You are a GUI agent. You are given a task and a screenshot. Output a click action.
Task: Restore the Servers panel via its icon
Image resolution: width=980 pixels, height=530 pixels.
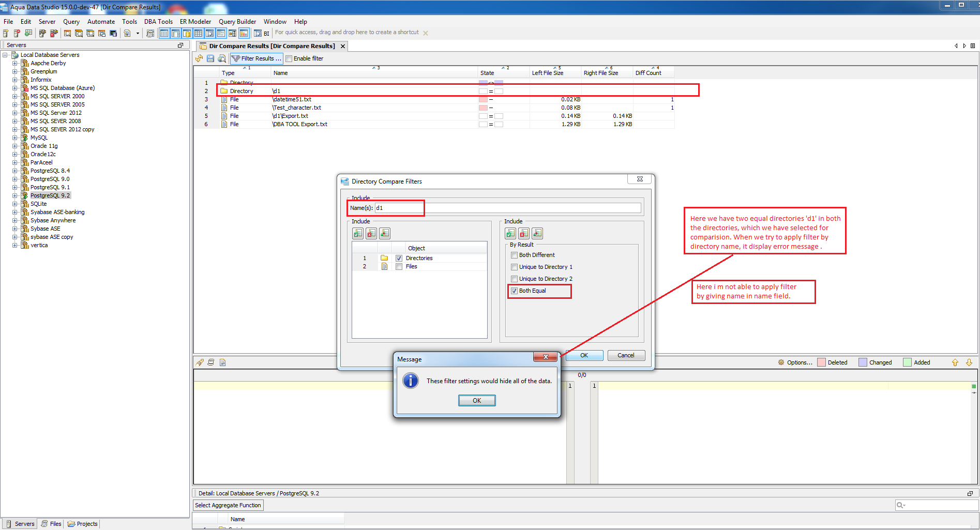(180, 46)
